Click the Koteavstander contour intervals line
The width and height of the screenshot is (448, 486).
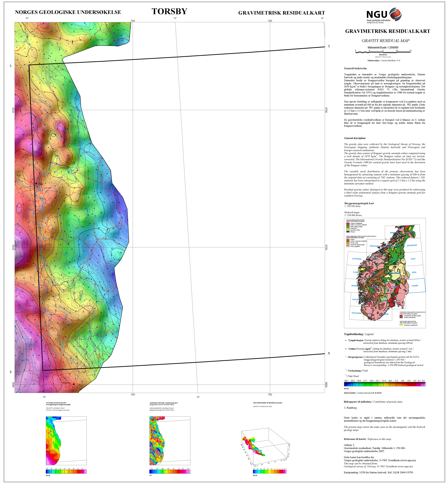363,393
